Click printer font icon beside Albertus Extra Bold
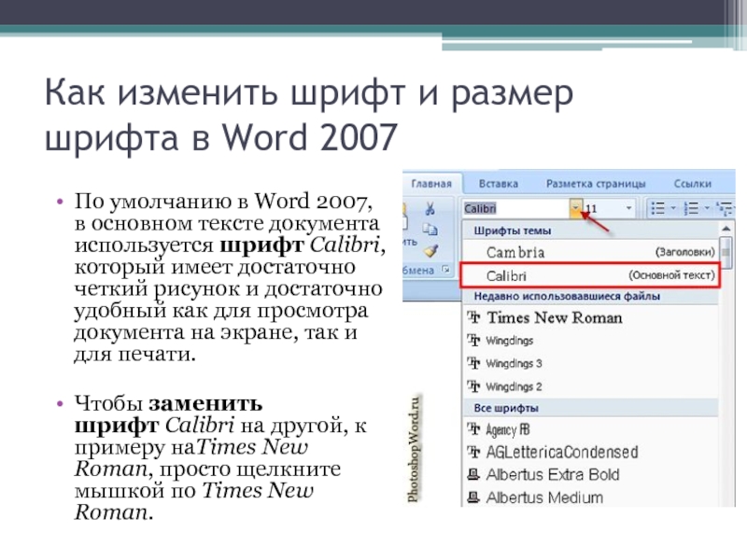Image resolution: width=747 pixels, height=560 pixels. coord(473,475)
